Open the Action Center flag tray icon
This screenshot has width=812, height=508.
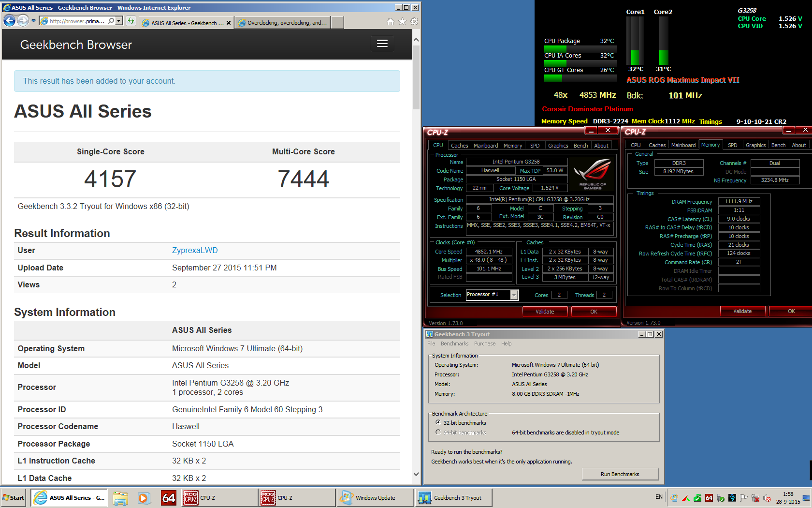pos(744,498)
